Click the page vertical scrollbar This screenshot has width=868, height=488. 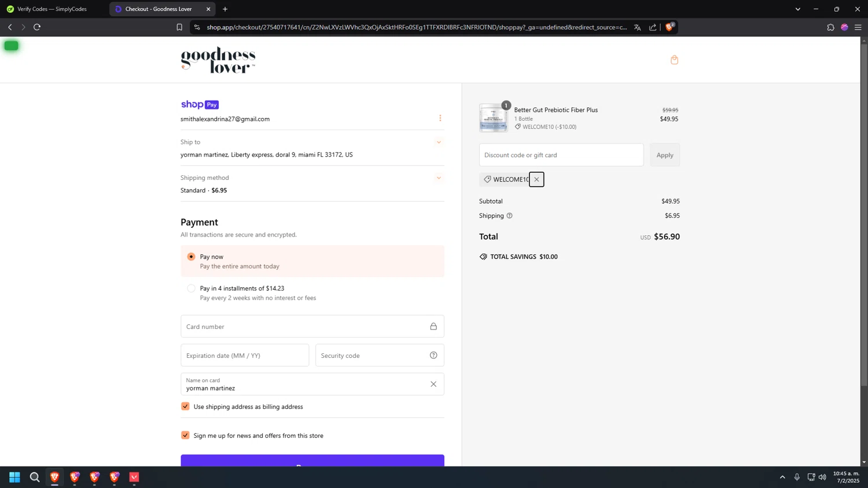coord(864,214)
